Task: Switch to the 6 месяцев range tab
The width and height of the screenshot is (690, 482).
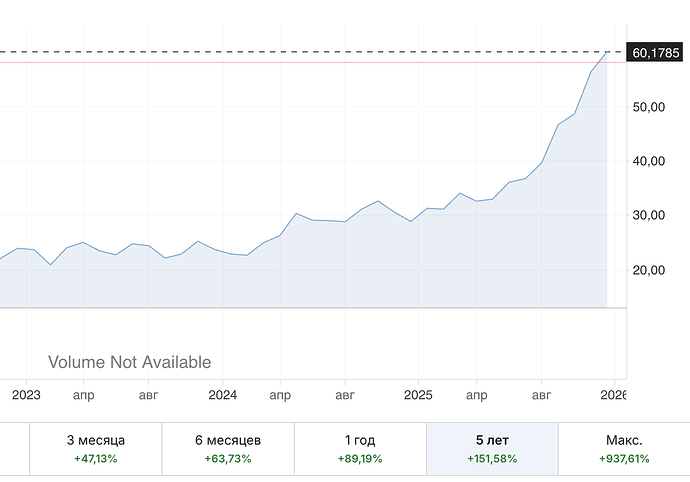Action: pyautogui.click(x=228, y=449)
